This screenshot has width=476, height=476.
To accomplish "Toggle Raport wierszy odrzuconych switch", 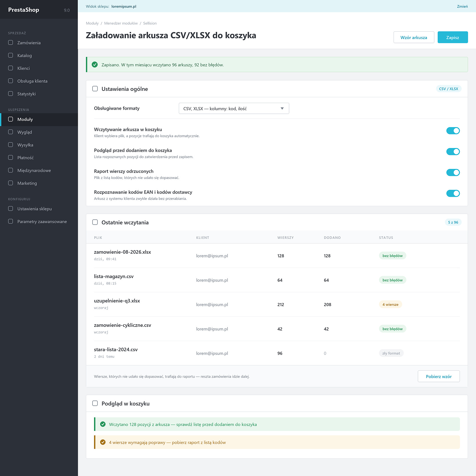I will (453, 173).
